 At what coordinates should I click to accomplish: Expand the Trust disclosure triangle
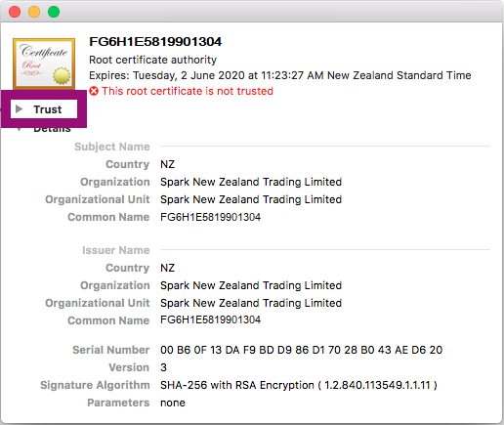[x=20, y=108]
